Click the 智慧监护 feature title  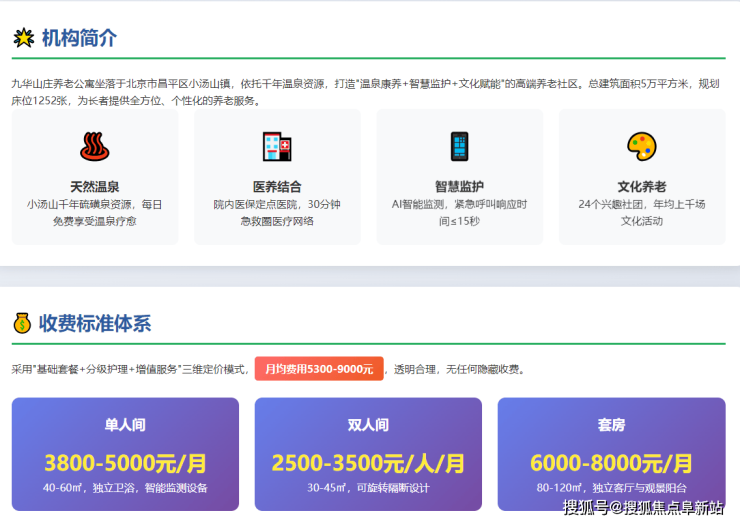[459, 186]
